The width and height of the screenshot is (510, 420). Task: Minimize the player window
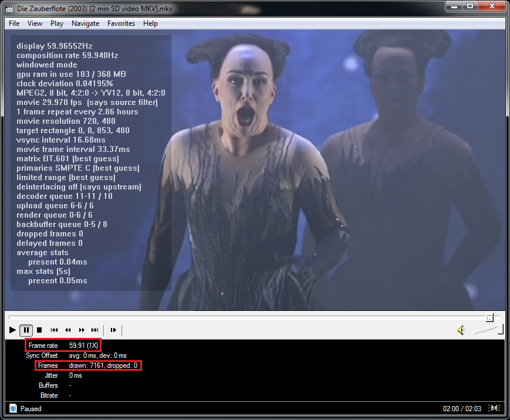coord(454,6)
